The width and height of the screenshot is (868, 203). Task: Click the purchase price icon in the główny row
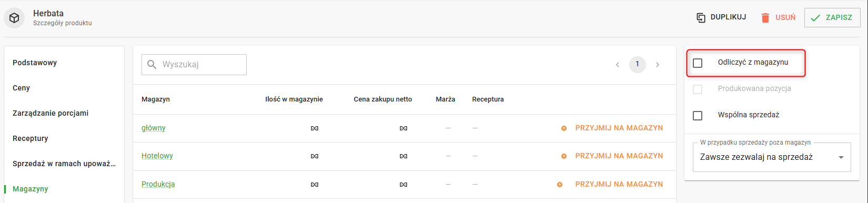[x=403, y=128]
